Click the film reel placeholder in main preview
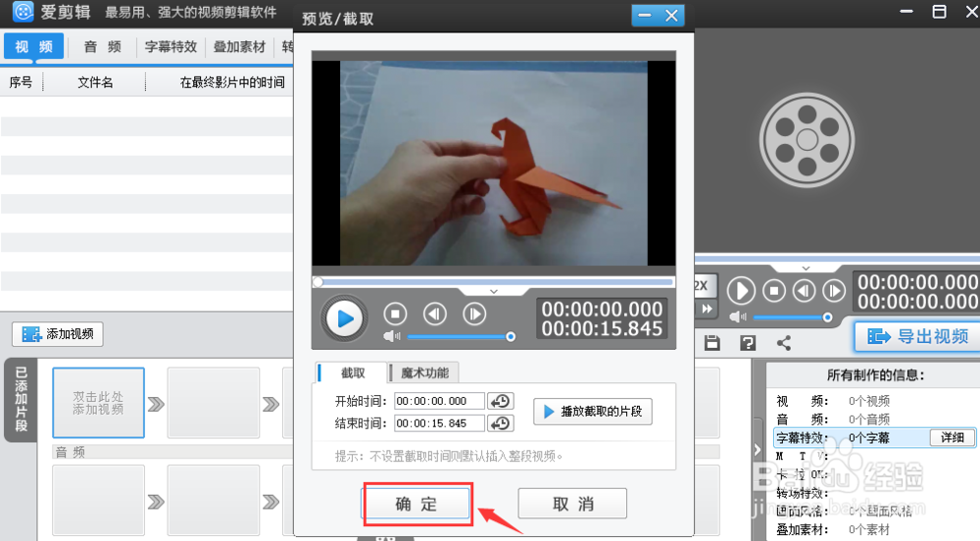This screenshot has height=541, width=980. 807,140
